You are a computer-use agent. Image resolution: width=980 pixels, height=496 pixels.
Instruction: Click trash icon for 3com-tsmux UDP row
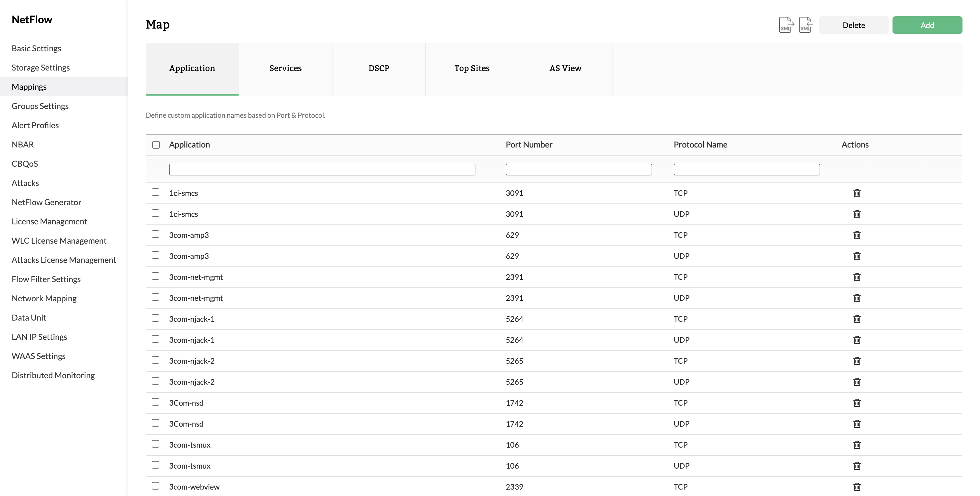tap(857, 466)
